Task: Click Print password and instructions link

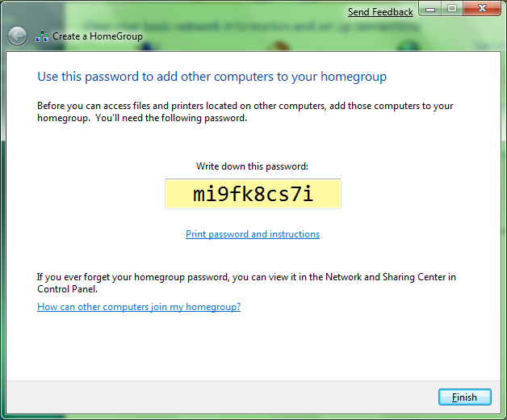Action: click(253, 234)
